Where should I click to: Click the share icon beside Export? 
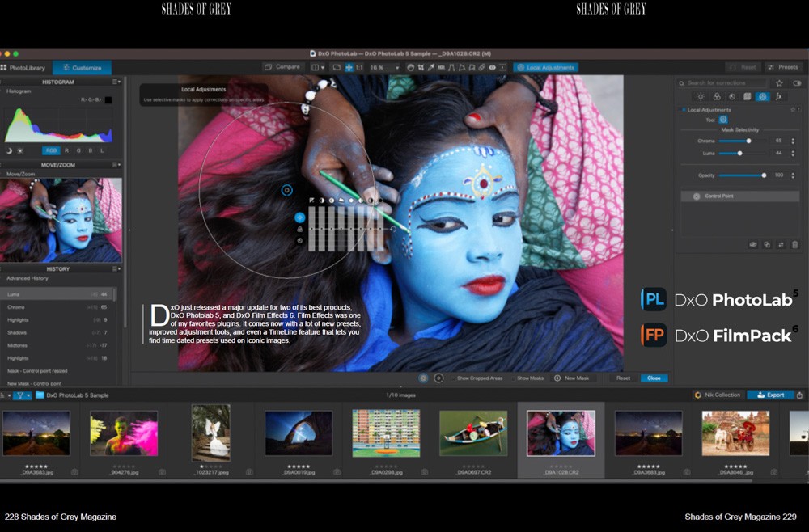pos(799,395)
